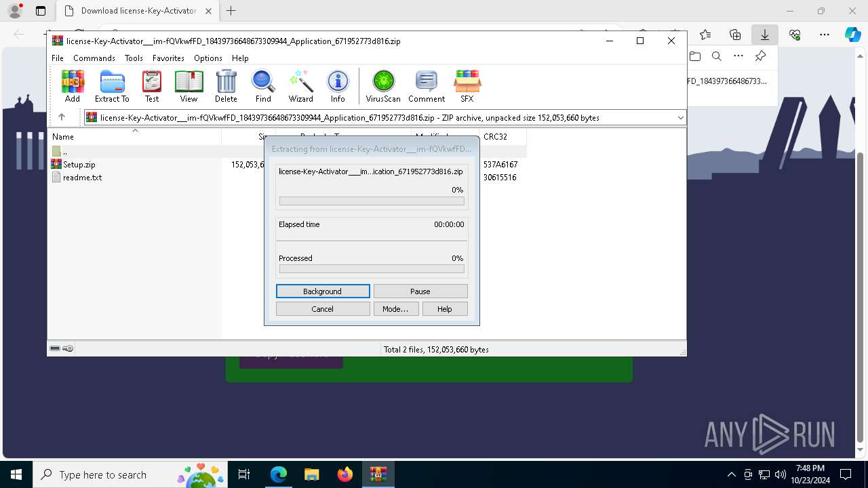Click the Add toolbar icon in WinRAR

tap(73, 86)
